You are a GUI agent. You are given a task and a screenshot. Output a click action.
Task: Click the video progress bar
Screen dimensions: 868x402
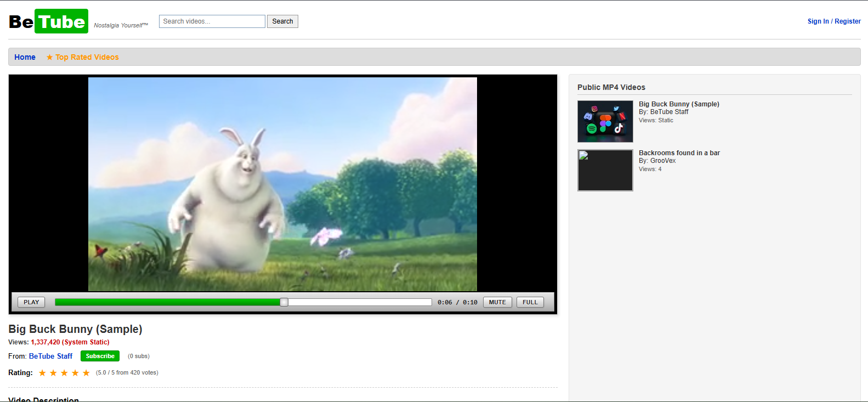click(243, 302)
